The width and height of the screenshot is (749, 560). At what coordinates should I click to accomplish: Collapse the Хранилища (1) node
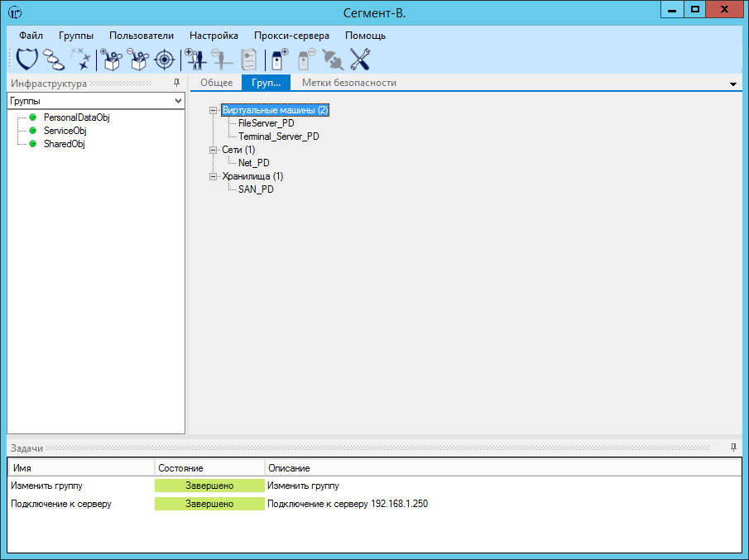pos(213,177)
